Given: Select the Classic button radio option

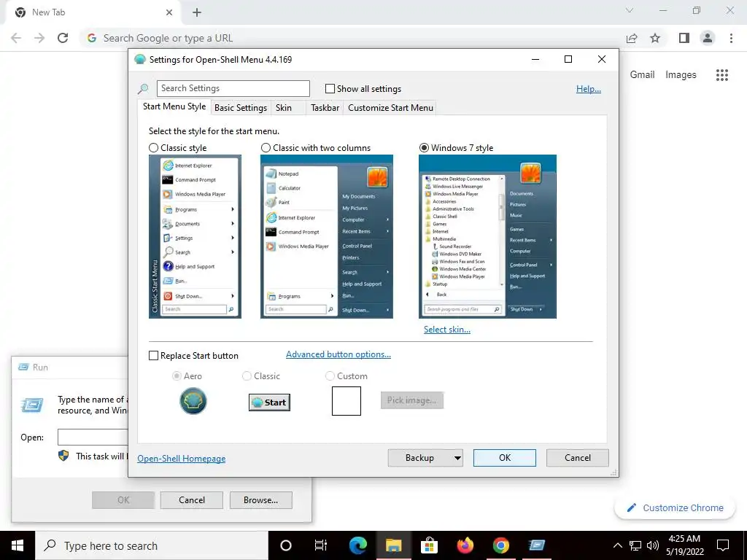Looking at the screenshot, I should point(247,376).
